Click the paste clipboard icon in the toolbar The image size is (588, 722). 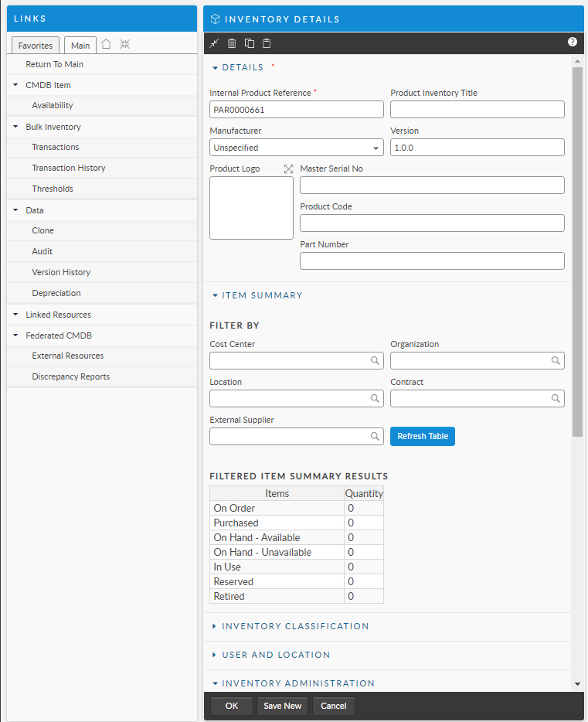[267, 43]
